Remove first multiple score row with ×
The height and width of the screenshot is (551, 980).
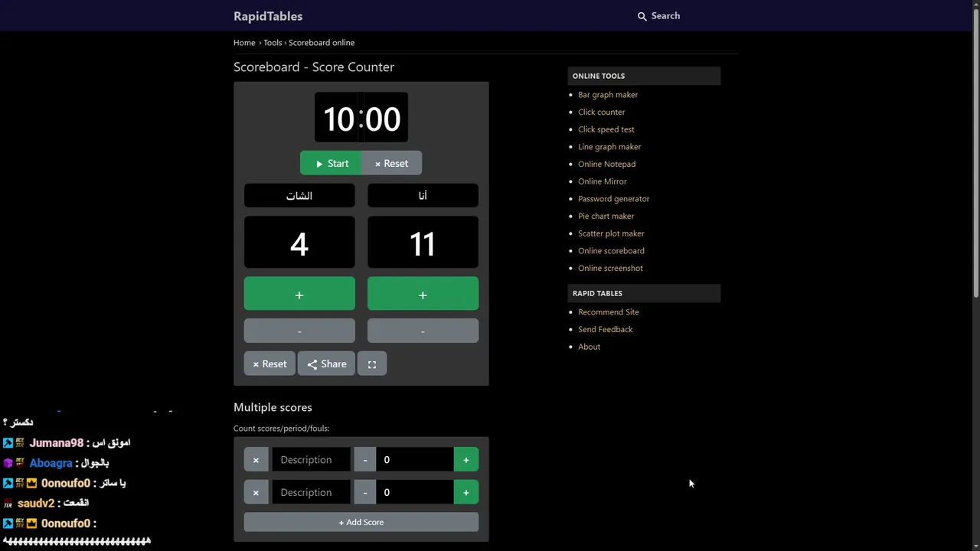tap(256, 460)
